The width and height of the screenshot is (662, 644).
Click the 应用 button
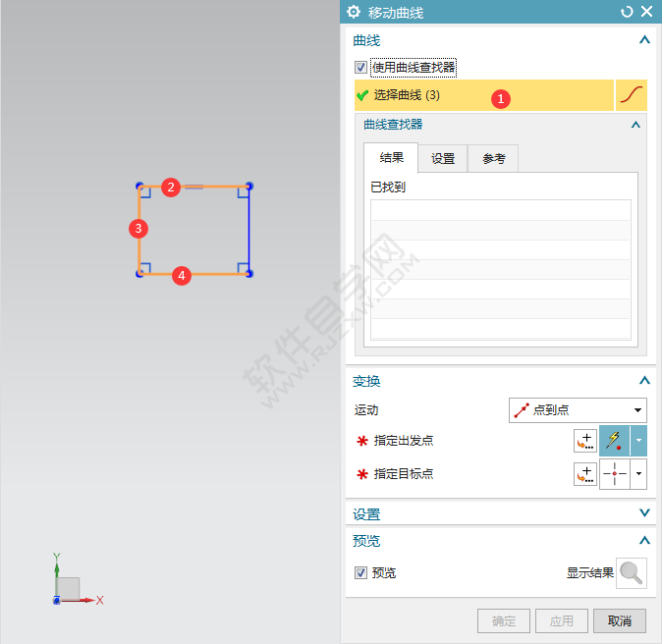pyautogui.click(x=562, y=620)
